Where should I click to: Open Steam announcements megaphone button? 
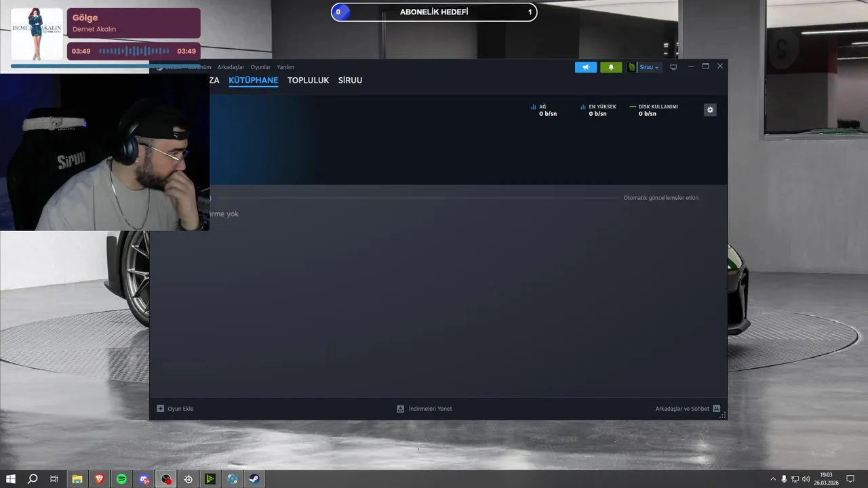point(586,67)
